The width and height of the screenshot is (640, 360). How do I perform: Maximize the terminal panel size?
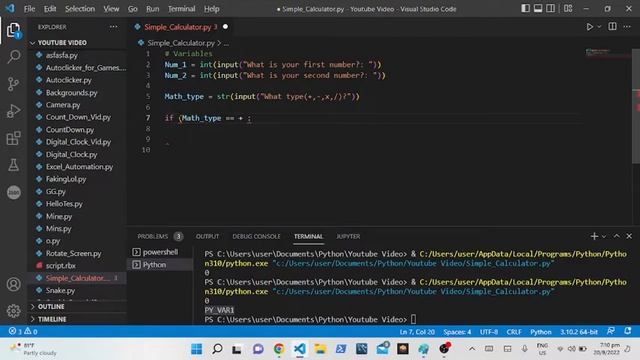click(616, 236)
